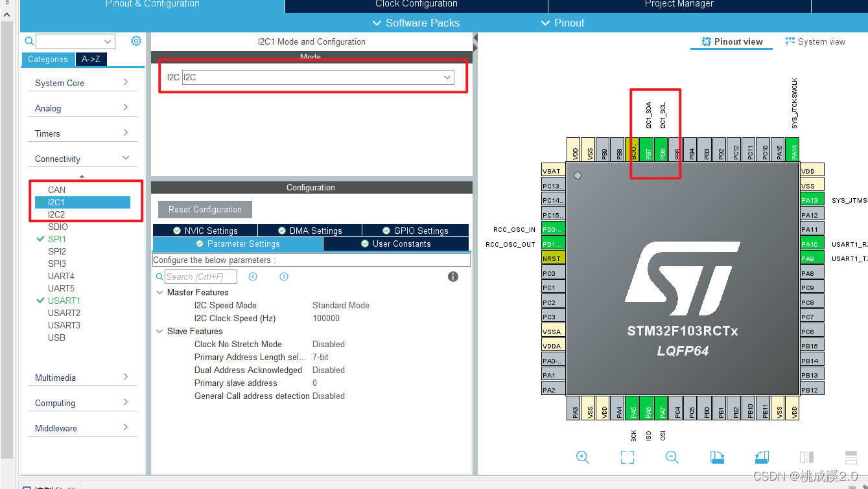Click the small up arrow above CAN
Viewport: 868px width, 489px height.
pos(82,176)
